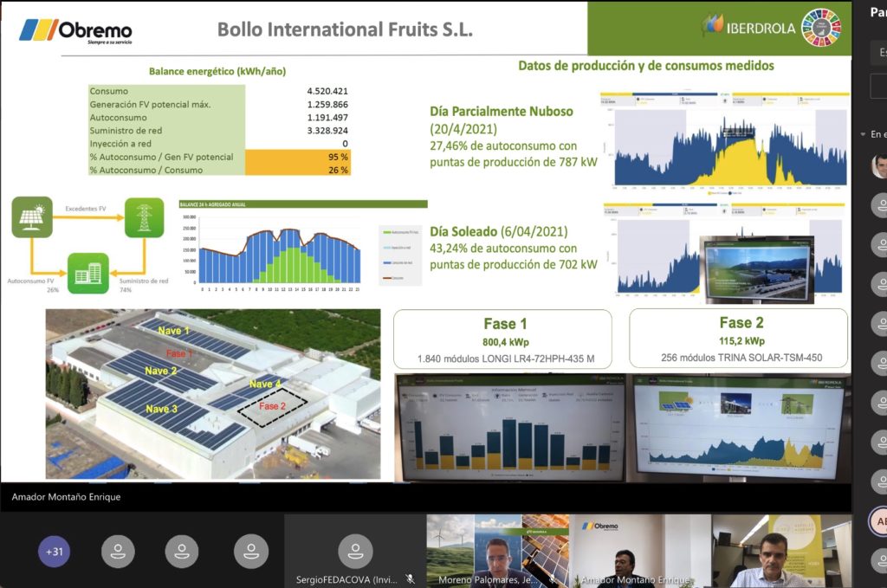This screenshot has width=887, height=588.
Task: Click the landscape photo overlaid on the sunny-day chart
Action: click(x=757, y=269)
